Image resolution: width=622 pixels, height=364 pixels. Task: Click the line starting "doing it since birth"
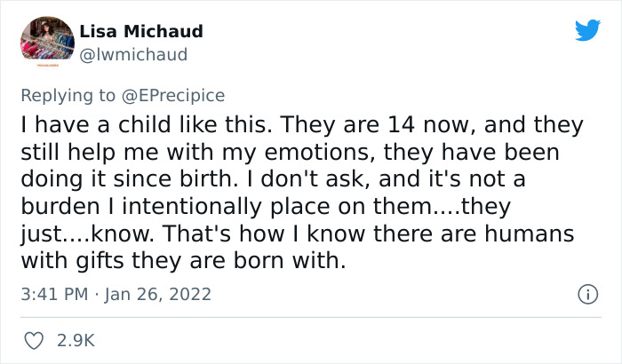click(272, 178)
